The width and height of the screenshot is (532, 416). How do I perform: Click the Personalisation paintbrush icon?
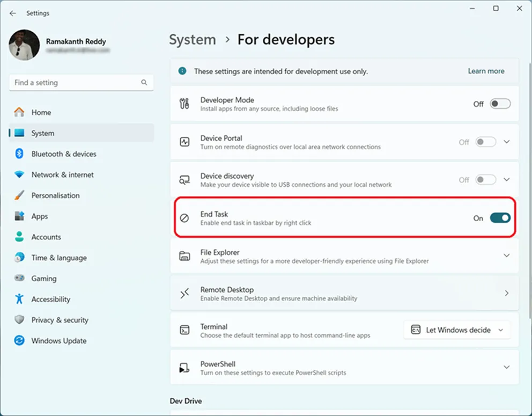point(20,195)
